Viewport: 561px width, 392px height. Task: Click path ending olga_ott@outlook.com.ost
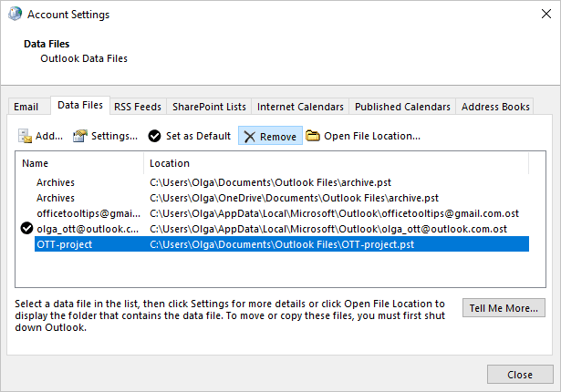[x=328, y=229]
